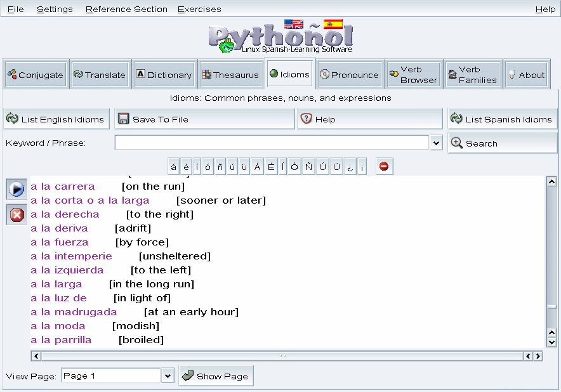Open the Reference Section menu
The width and height of the screenshot is (561, 392).
coord(126,10)
